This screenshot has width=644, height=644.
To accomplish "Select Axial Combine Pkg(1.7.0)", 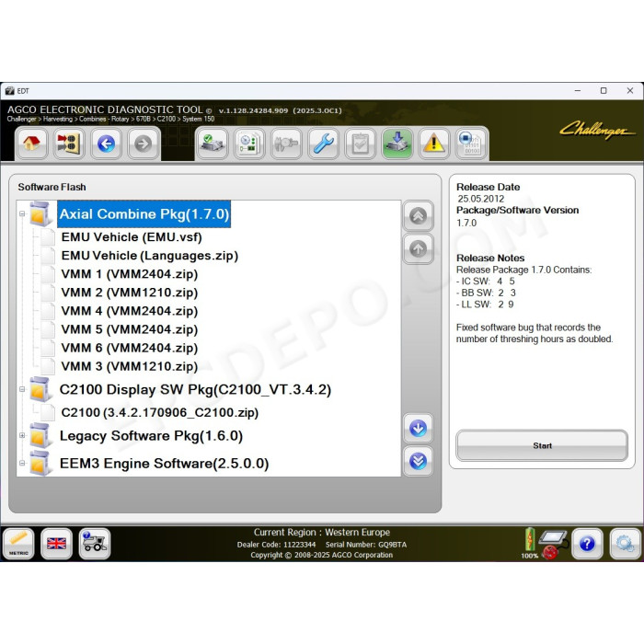I will 144,214.
